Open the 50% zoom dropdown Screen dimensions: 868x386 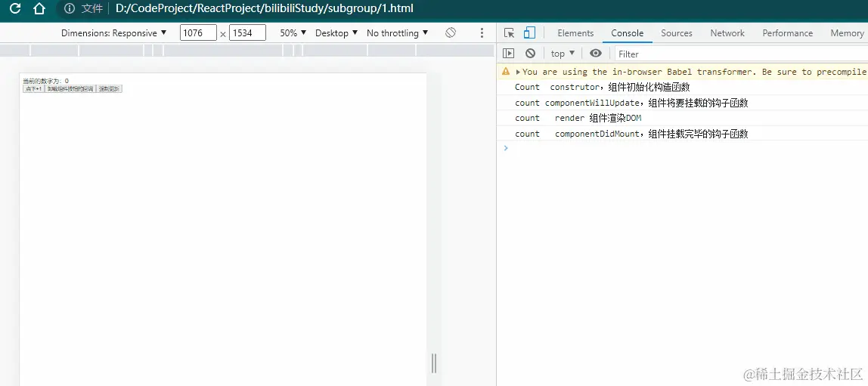[x=293, y=33]
